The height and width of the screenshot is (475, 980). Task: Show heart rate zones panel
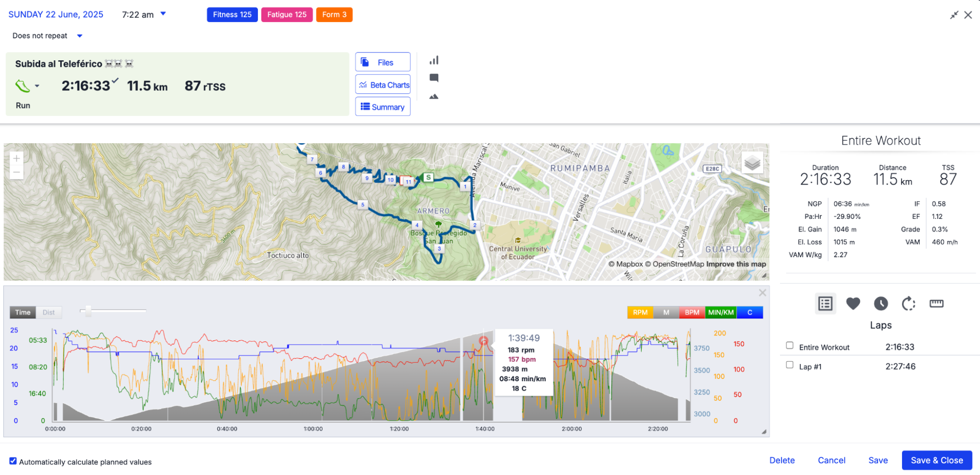click(853, 304)
